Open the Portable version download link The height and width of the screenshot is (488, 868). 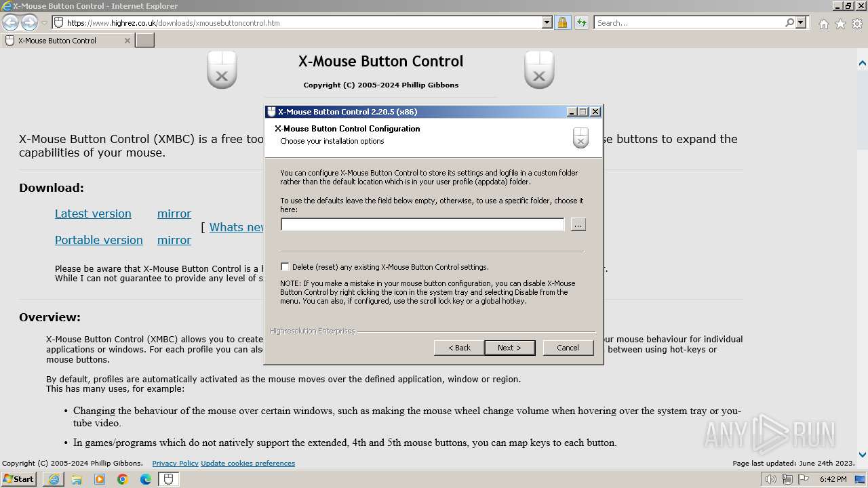(x=99, y=240)
